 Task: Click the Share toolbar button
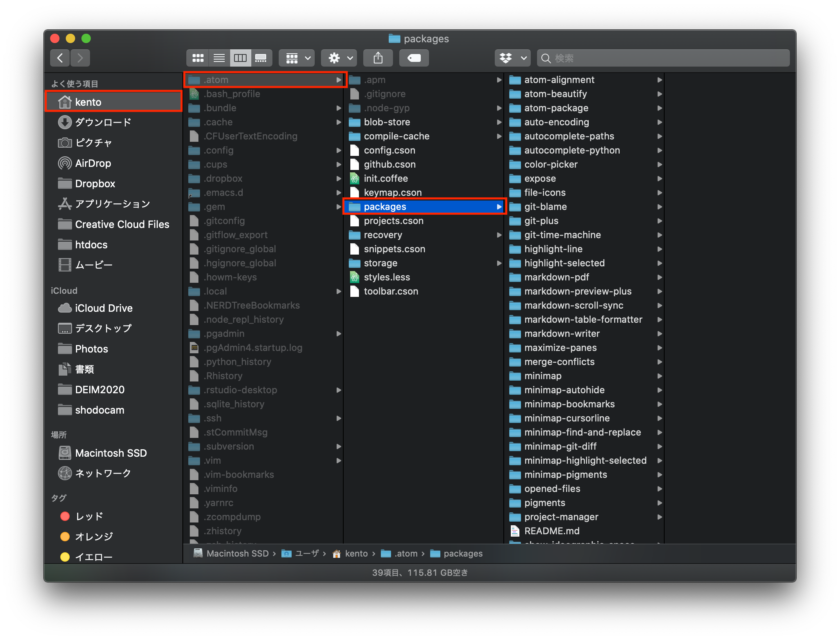[378, 58]
